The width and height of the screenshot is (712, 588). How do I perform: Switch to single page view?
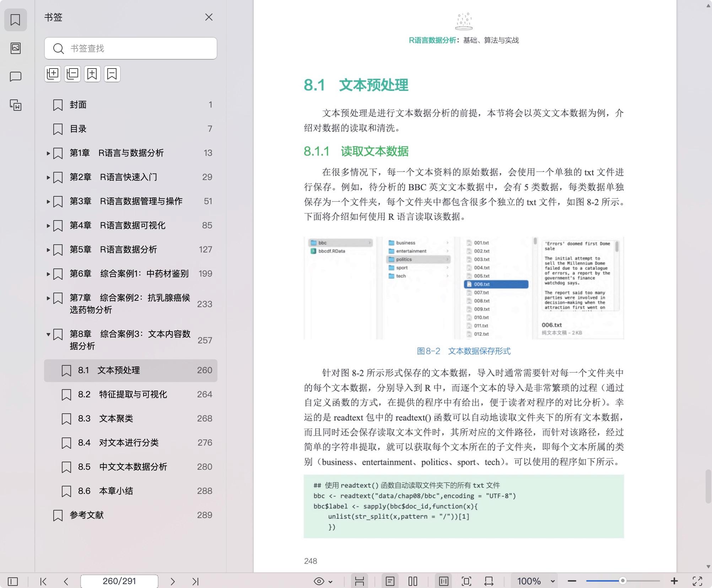click(x=390, y=581)
